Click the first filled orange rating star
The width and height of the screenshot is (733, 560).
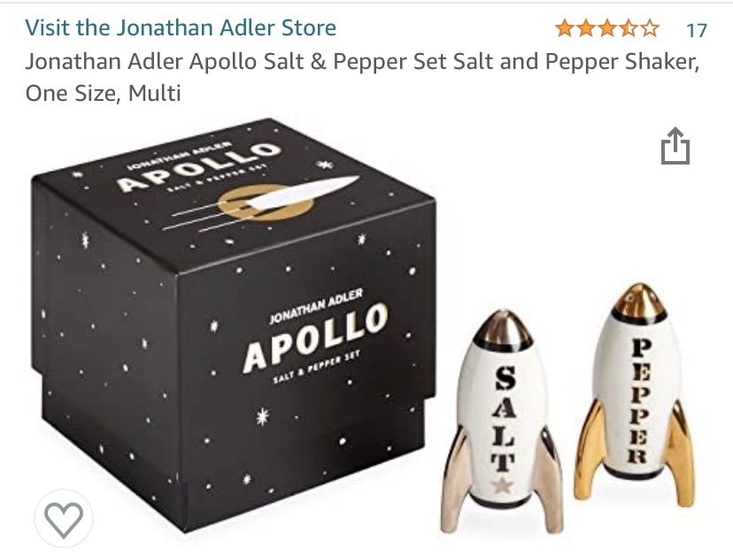click(x=565, y=28)
